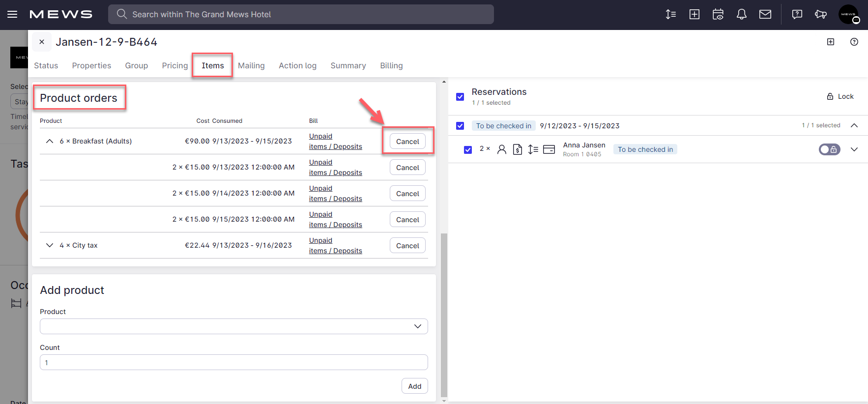Switch to the Billing tab

pyautogui.click(x=391, y=65)
